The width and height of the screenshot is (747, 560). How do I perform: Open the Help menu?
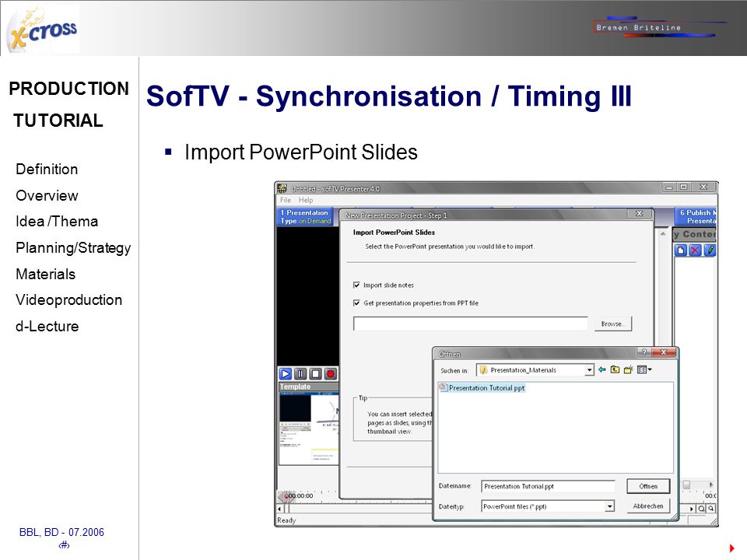(306, 200)
